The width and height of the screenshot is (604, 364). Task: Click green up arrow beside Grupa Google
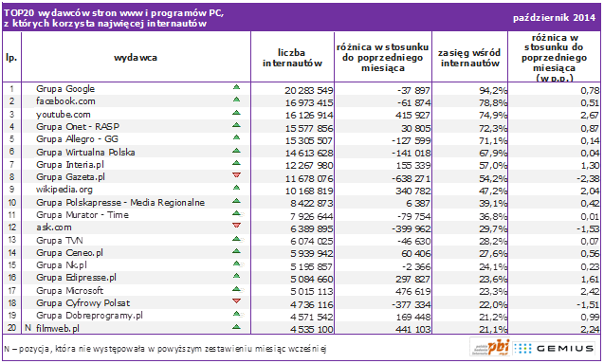click(x=236, y=87)
